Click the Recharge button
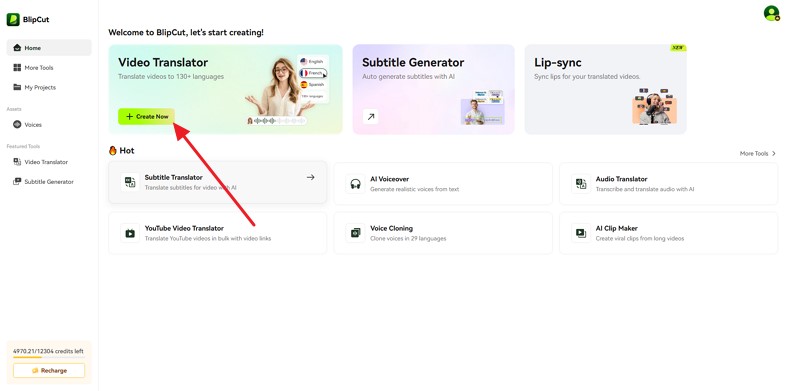Image resolution: width=788 pixels, height=391 pixels. [49, 370]
